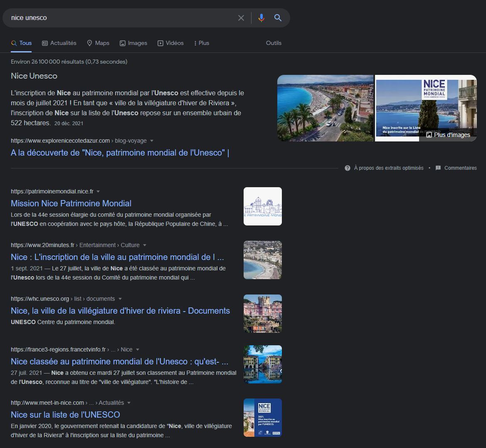Start voice search with microphone icon
Screen dimensions: 486x448
pos(261,18)
